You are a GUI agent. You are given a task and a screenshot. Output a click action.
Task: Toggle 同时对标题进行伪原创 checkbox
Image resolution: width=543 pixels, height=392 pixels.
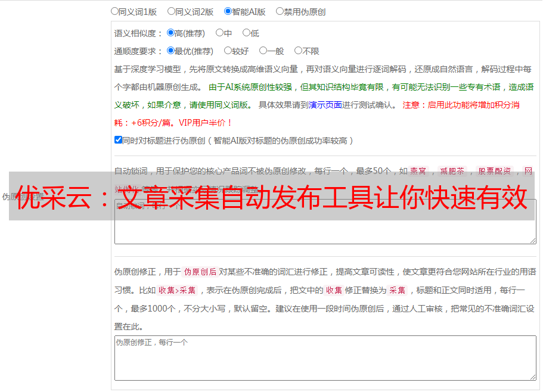[118, 140]
